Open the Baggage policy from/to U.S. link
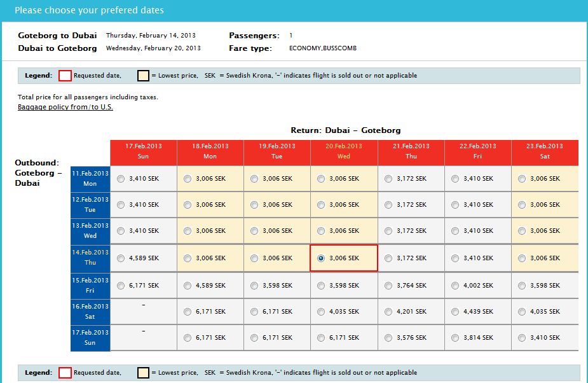 65,107
